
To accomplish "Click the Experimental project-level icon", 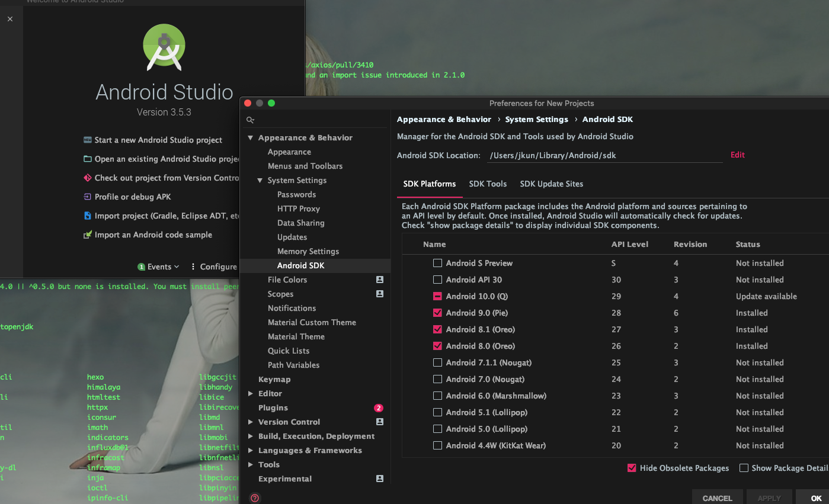I will click(380, 479).
